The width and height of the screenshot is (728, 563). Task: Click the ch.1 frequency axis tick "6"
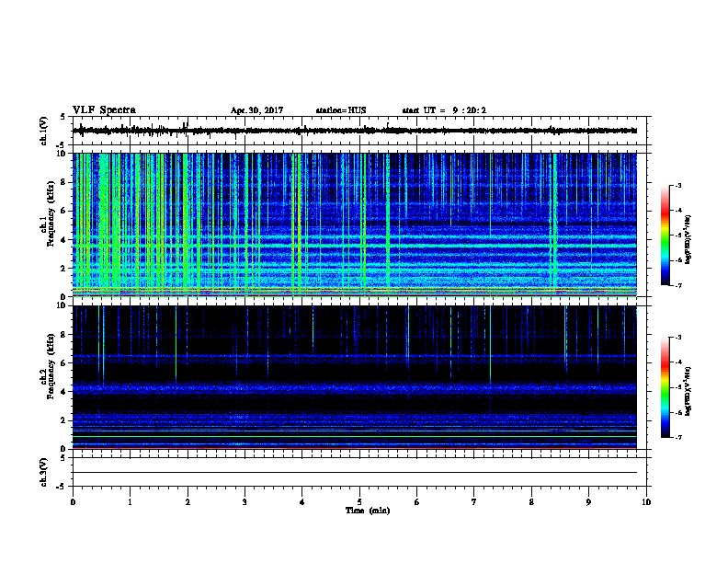63,211
